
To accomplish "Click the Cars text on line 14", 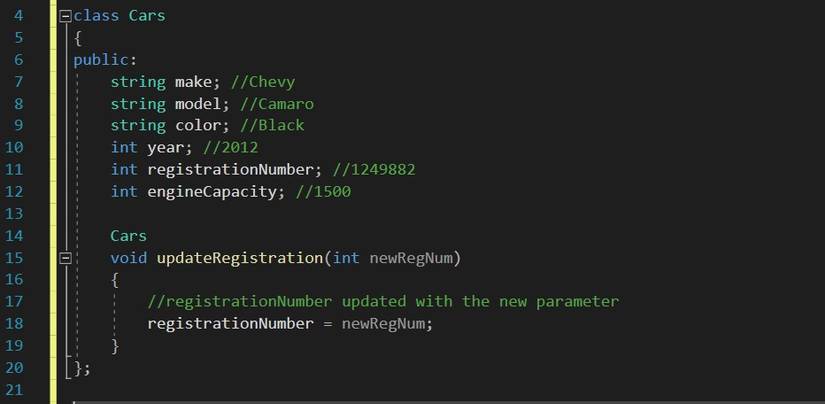I will (128, 236).
